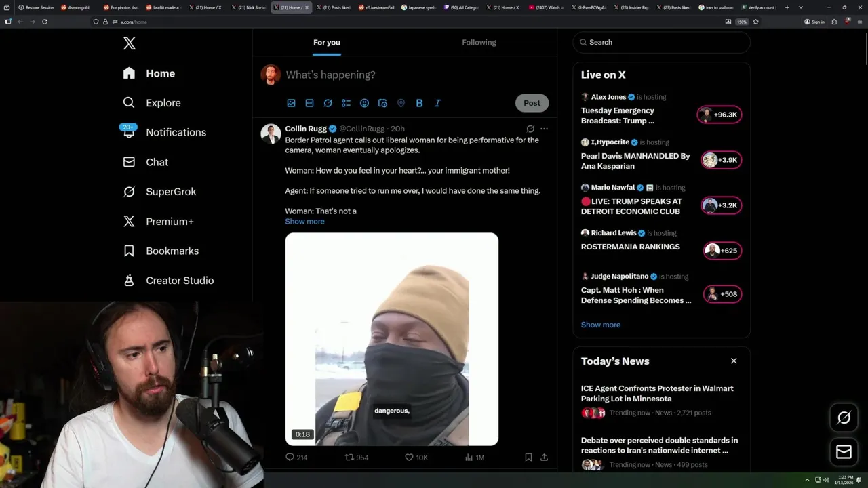Play the Border Patrol agent video

pos(392,339)
